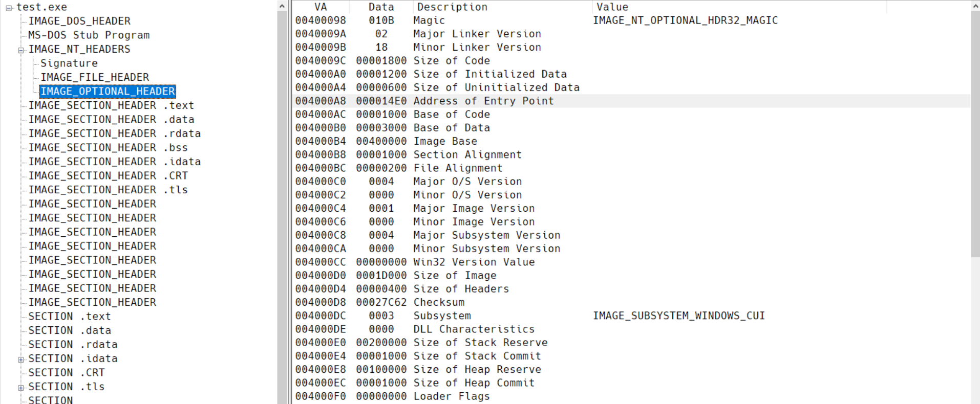The image size is (980, 404).
Task: Click the VA column header
Action: tap(321, 7)
